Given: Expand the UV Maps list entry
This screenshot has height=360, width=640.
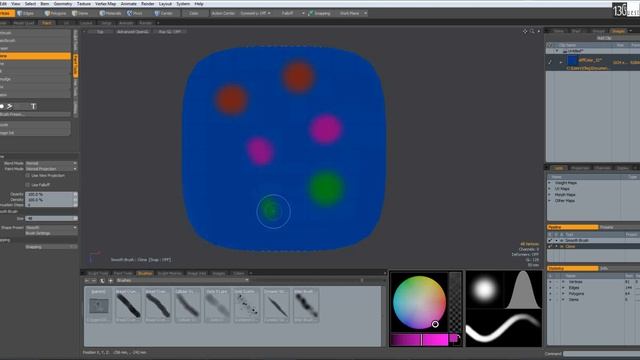Looking at the screenshot, I should [550, 189].
